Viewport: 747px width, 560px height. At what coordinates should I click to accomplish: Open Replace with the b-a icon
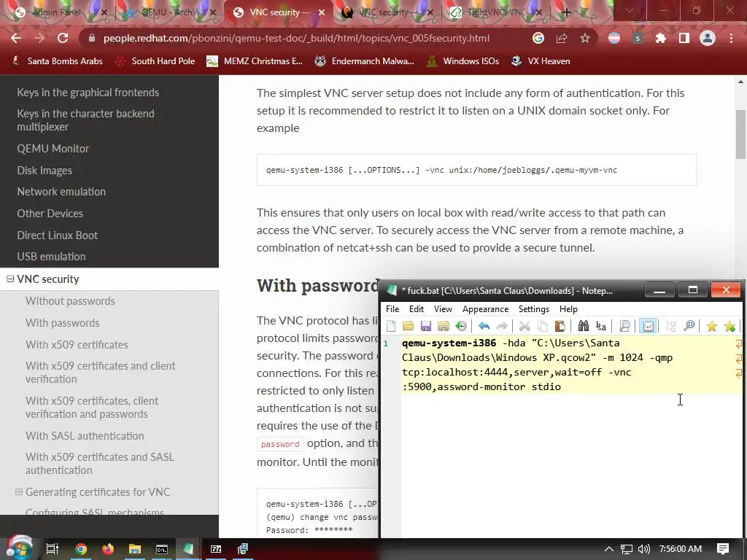[x=601, y=326]
